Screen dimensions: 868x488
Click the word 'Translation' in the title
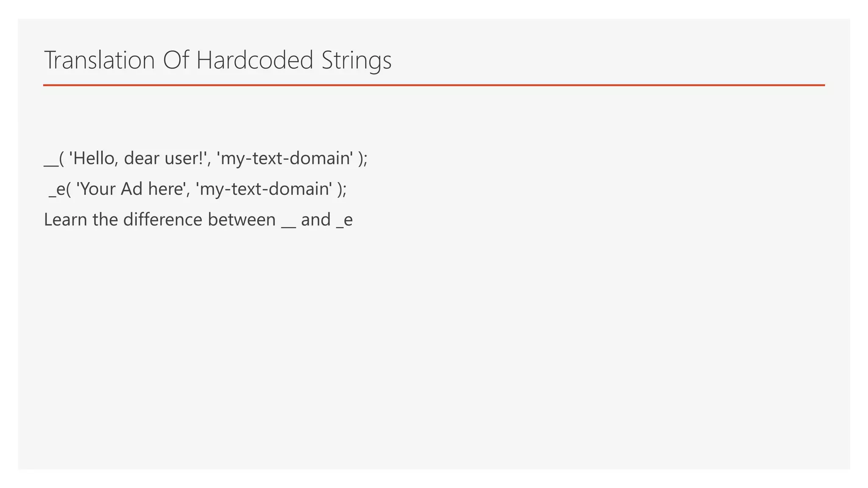coord(100,60)
